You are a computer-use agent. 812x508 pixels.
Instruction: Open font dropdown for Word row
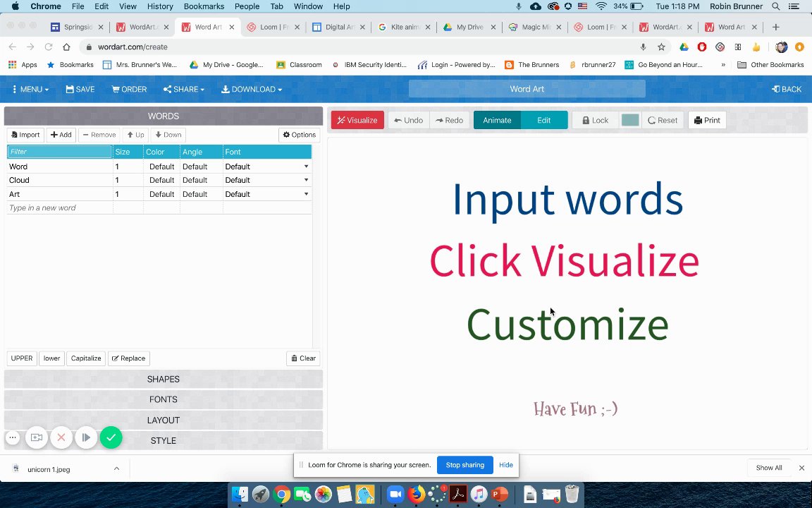pyautogui.click(x=306, y=167)
